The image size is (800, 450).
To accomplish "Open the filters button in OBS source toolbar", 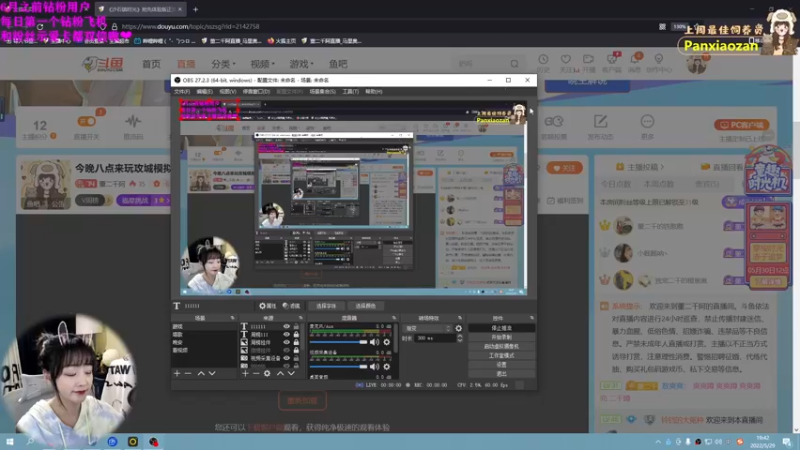I will click(291, 306).
